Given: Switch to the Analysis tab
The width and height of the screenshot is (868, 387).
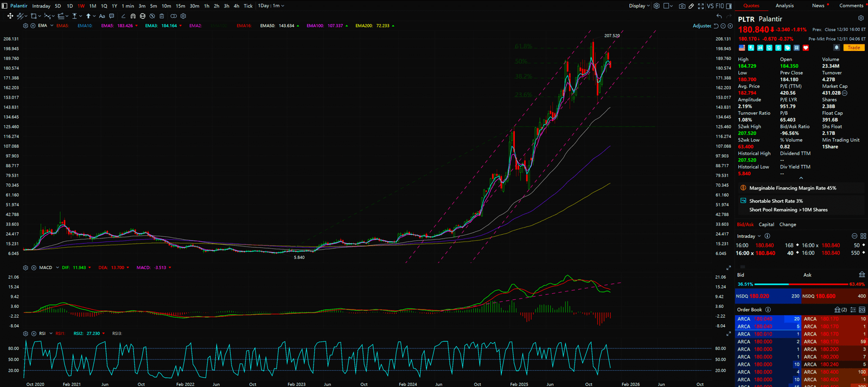Looking at the screenshot, I should click(784, 6).
